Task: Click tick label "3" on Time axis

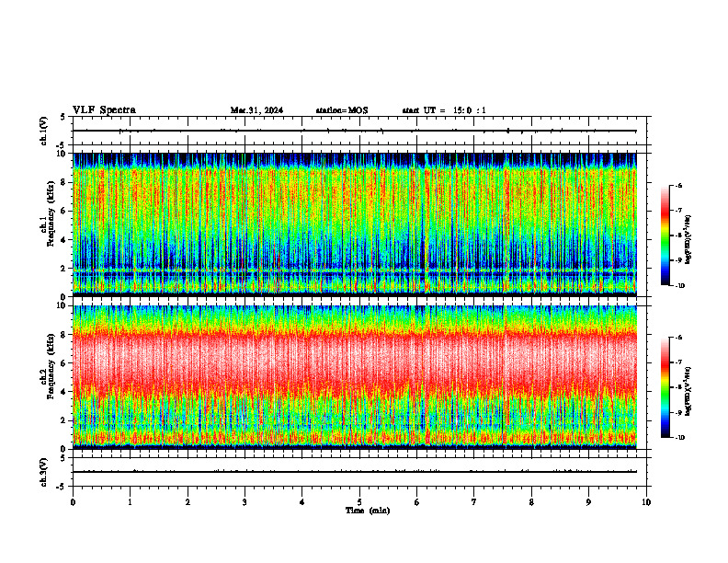Action: pyautogui.click(x=245, y=502)
